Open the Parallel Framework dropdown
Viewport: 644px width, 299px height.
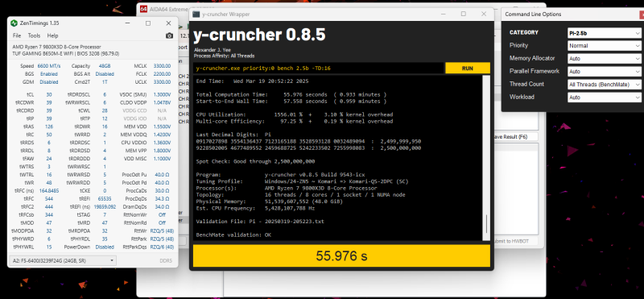click(x=605, y=72)
